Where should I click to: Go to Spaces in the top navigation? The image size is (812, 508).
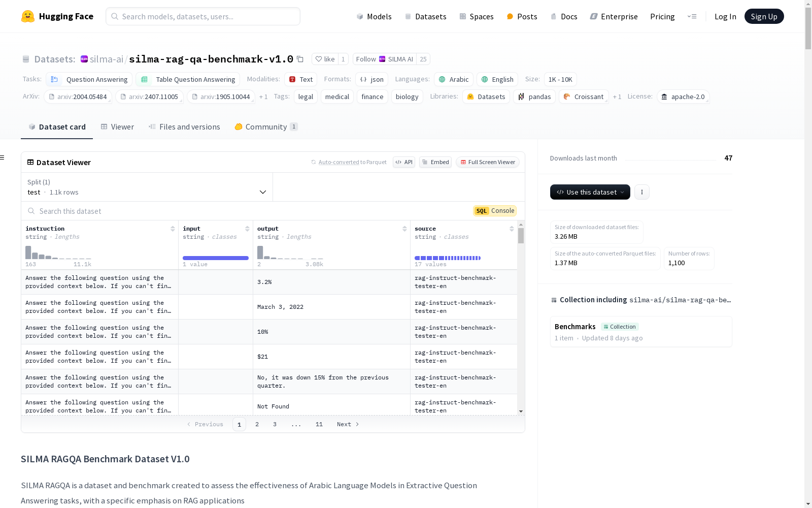coord(476,16)
